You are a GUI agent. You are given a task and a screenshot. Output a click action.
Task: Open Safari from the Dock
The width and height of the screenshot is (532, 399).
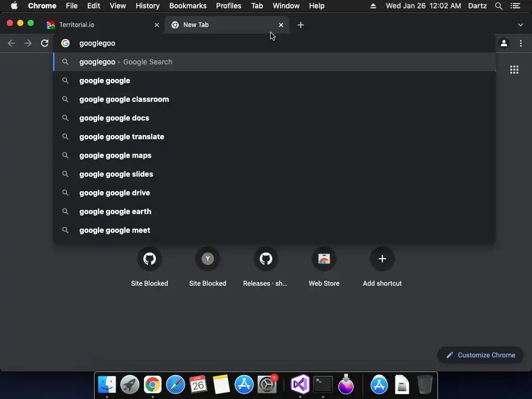pyautogui.click(x=176, y=385)
